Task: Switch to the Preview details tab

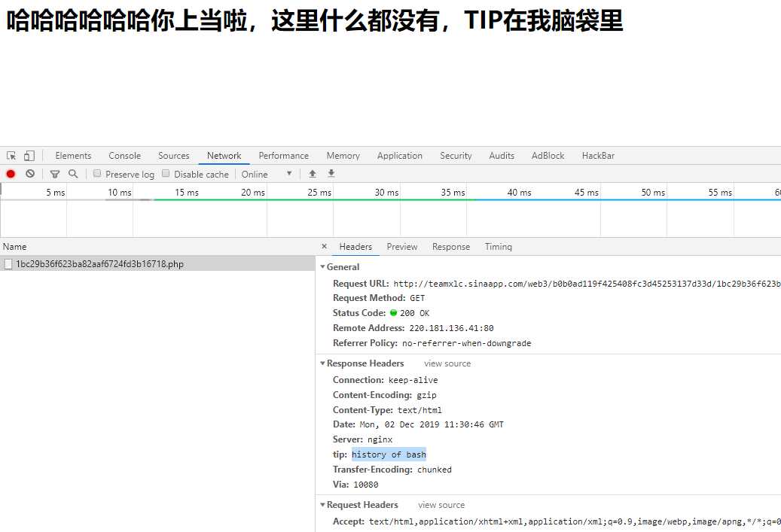Action: (x=402, y=247)
